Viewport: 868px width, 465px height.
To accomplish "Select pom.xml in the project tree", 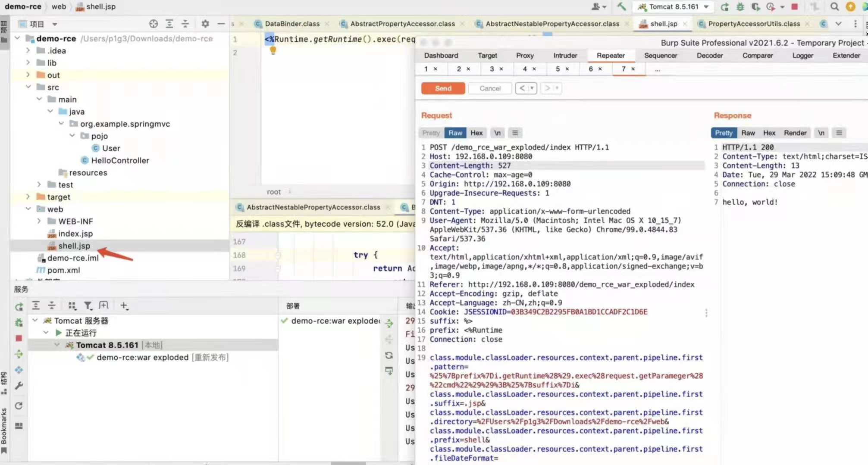I will (x=63, y=270).
